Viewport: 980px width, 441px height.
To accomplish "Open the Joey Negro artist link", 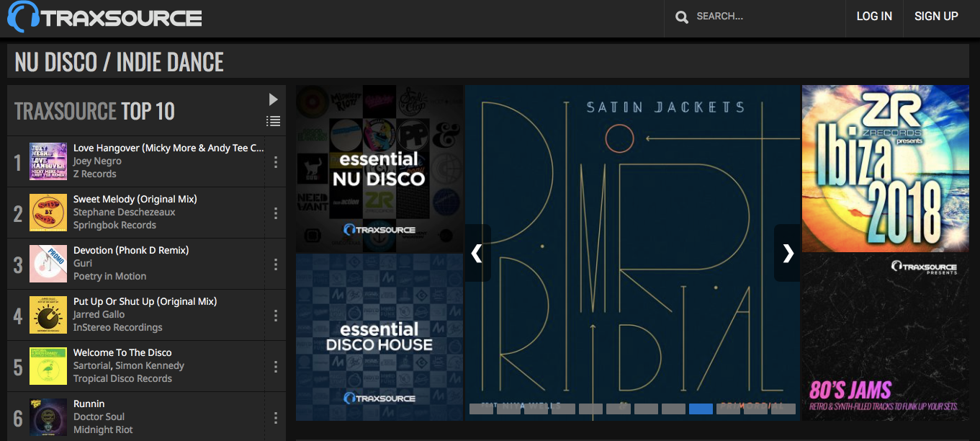I will click(97, 161).
